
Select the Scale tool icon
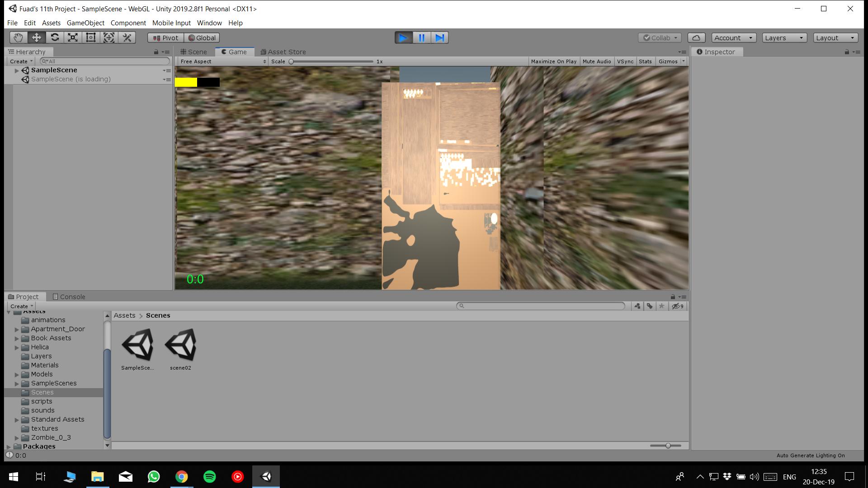73,38
